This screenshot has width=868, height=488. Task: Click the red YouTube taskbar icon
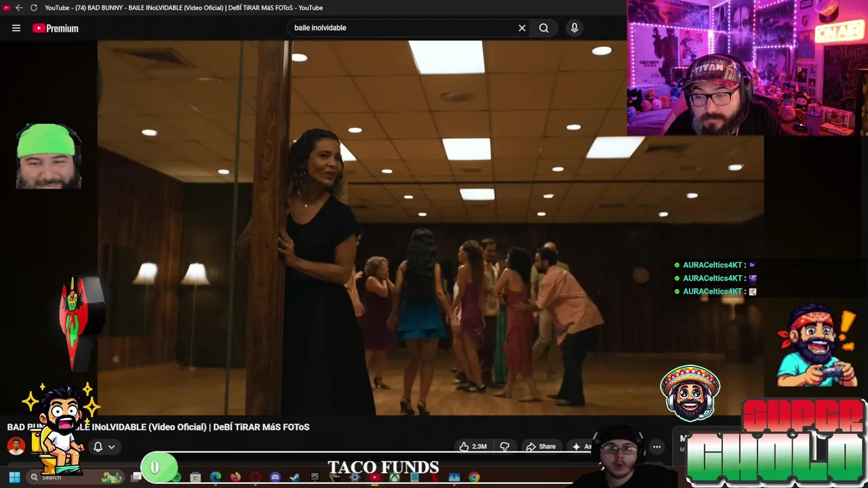374,478
